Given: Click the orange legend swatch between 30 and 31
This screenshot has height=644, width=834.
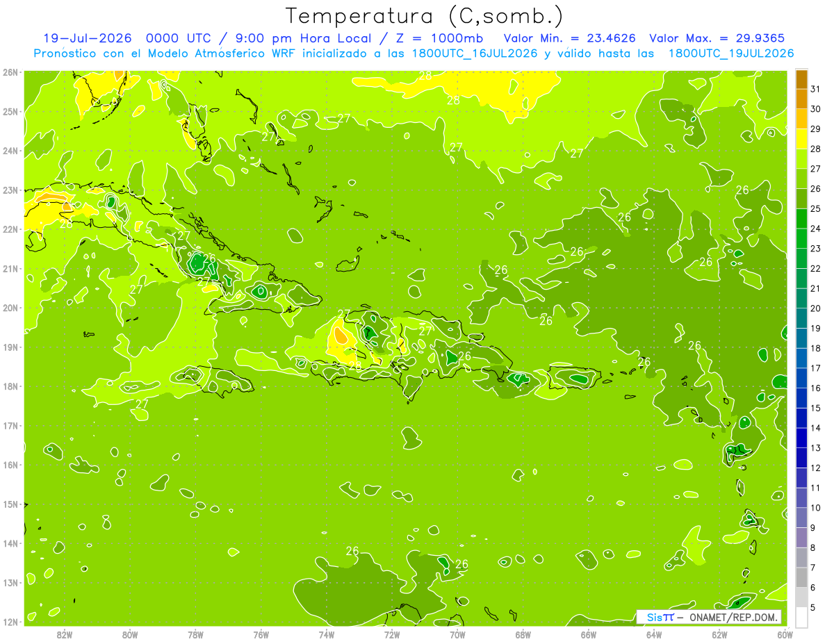Looking at the screenshot, I should (801, 99).
